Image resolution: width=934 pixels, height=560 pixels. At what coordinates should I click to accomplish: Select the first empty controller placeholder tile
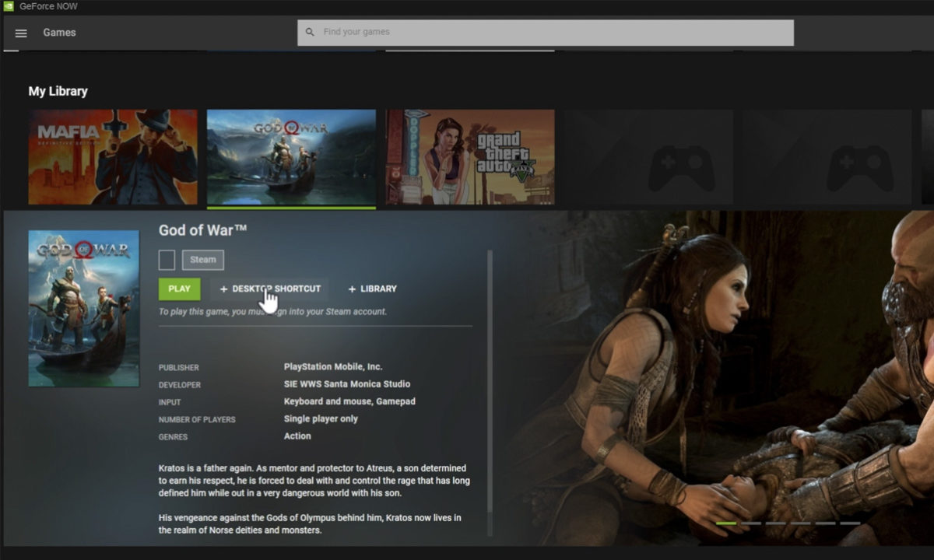coord(648,157)
